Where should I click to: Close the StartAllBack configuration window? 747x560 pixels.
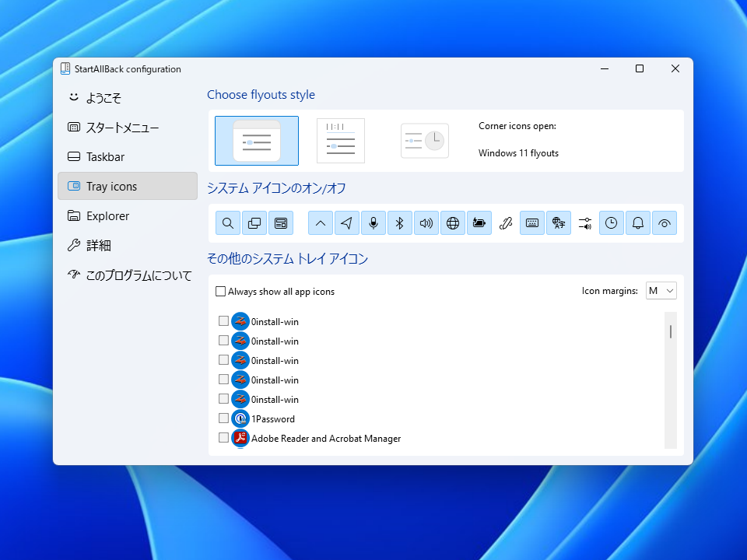pyautogui.click(x=675, y=68)
